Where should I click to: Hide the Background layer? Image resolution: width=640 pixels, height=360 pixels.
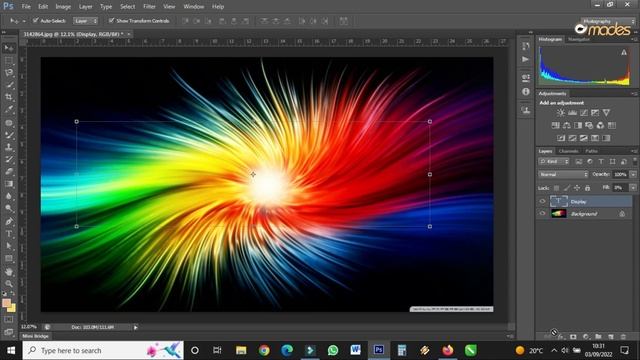point(542,213)
